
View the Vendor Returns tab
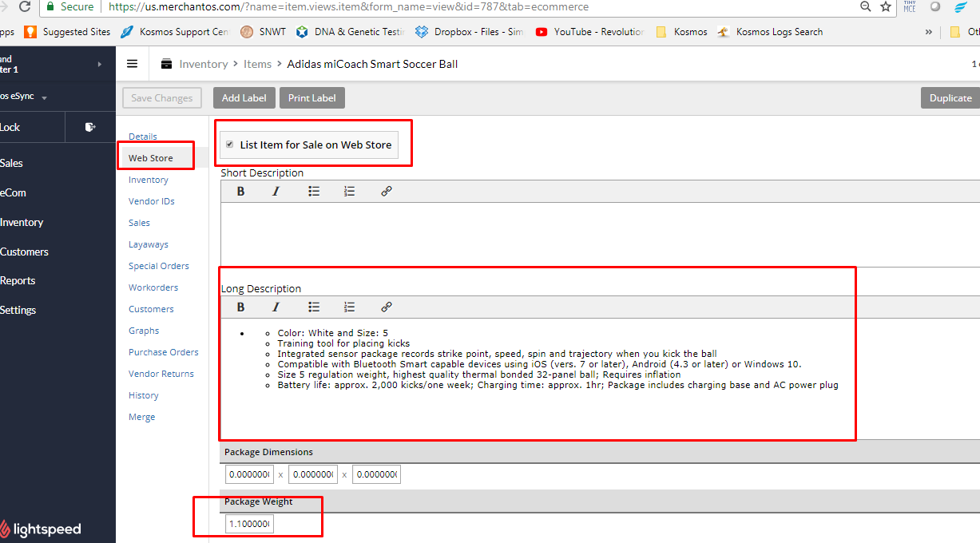click(x=161, y=374)
